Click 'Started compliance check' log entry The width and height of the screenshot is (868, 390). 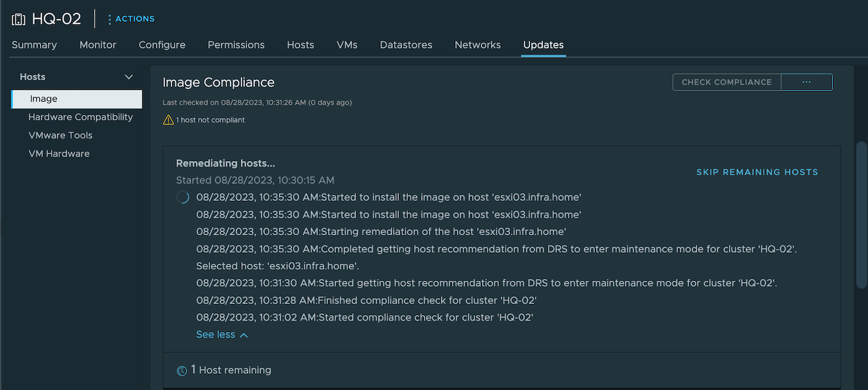click(365, 318)
